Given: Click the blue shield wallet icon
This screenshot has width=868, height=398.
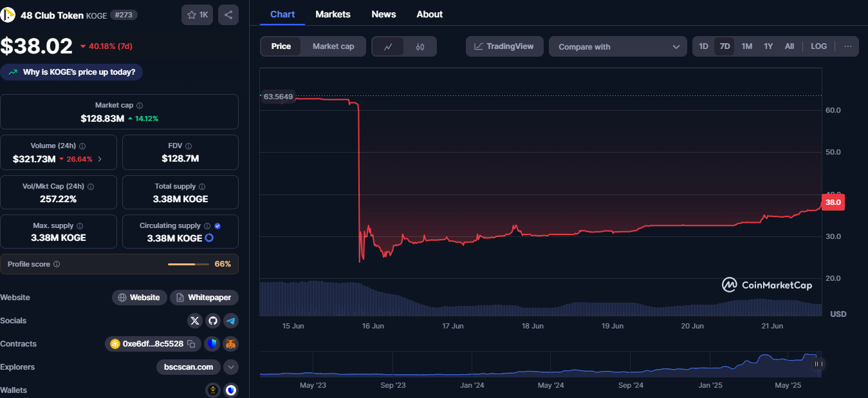Looking at the screenshot, I should [231, 390].
